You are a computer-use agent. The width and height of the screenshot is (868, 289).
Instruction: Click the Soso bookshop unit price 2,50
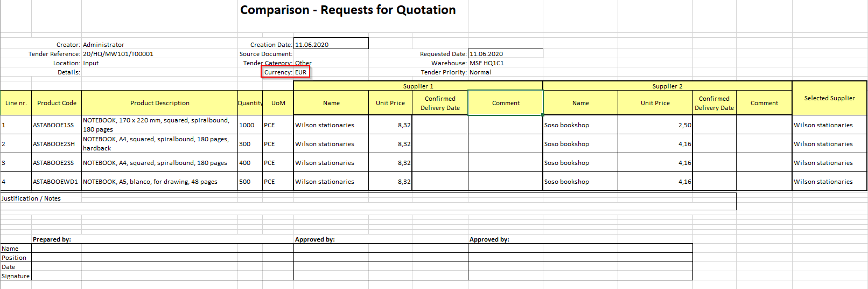point(655,125)
